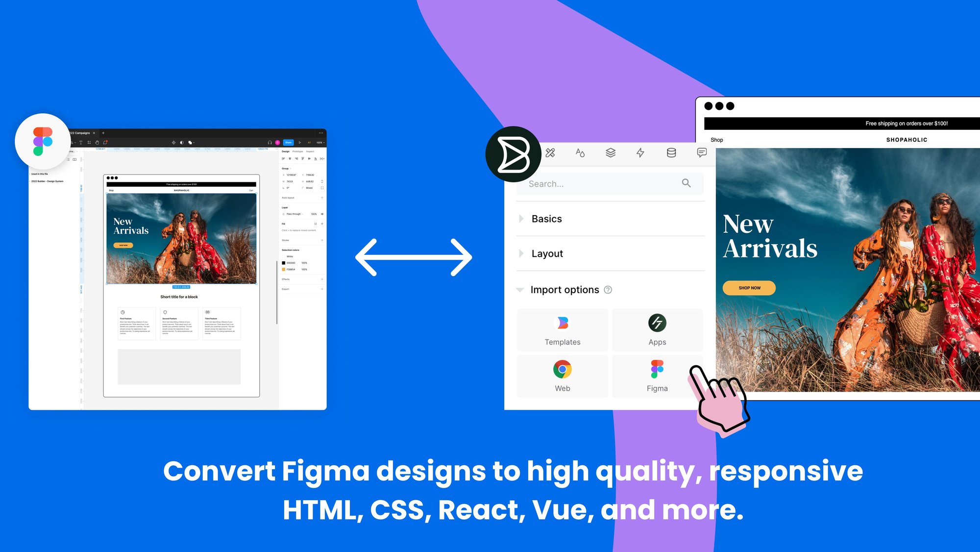The image size is (980, 552).
Task: Toggle the Import options disclosure triangle
Action: pyautogui.click(x=522, y=289)
